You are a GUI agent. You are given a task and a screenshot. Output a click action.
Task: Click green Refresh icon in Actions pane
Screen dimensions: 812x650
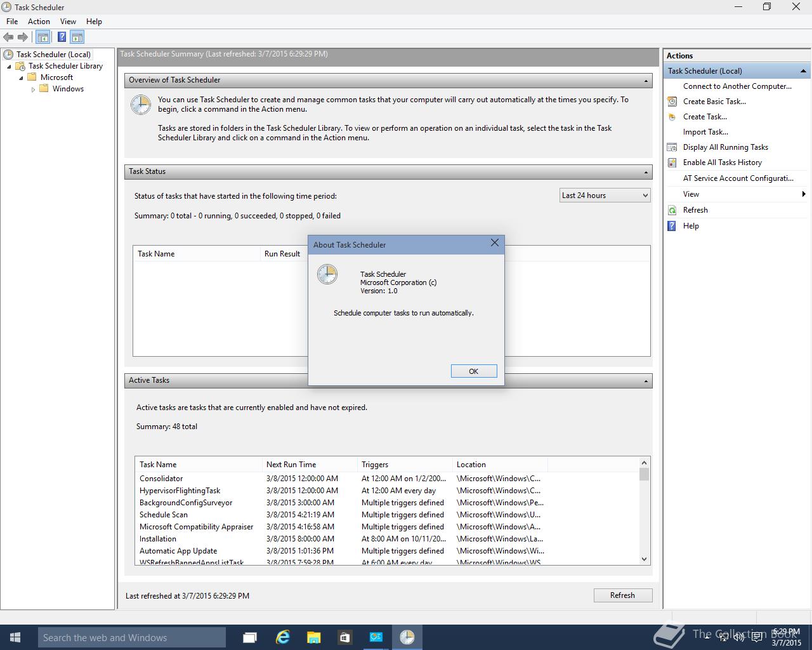click(672, 210)
